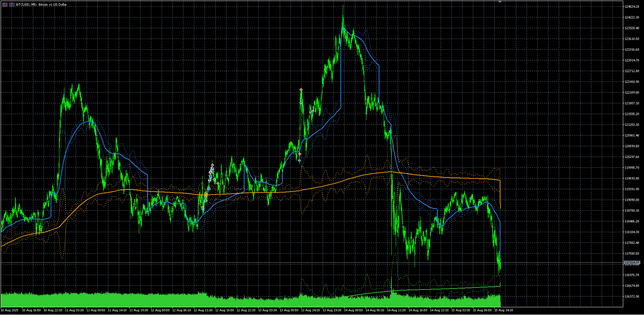Click the 13 Aug 08:50 time label

[x=289, y=310]
